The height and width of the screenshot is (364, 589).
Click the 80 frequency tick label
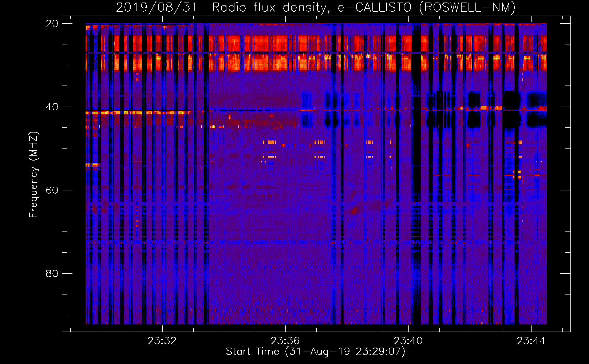click(52, 274)
